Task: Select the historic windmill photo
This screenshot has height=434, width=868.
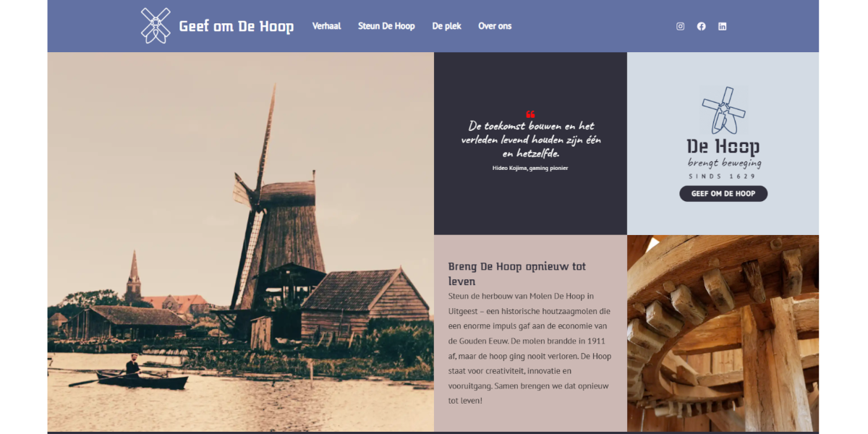Action: point(241,242)
